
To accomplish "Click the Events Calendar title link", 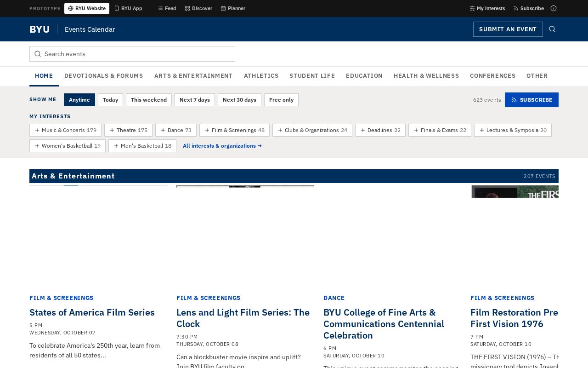I will coord(90,29).
